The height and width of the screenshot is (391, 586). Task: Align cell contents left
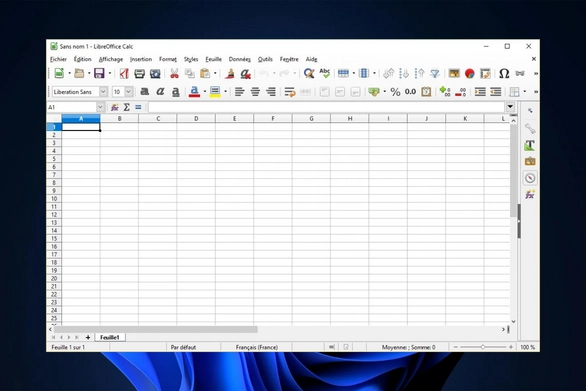[x=240, y=92]
